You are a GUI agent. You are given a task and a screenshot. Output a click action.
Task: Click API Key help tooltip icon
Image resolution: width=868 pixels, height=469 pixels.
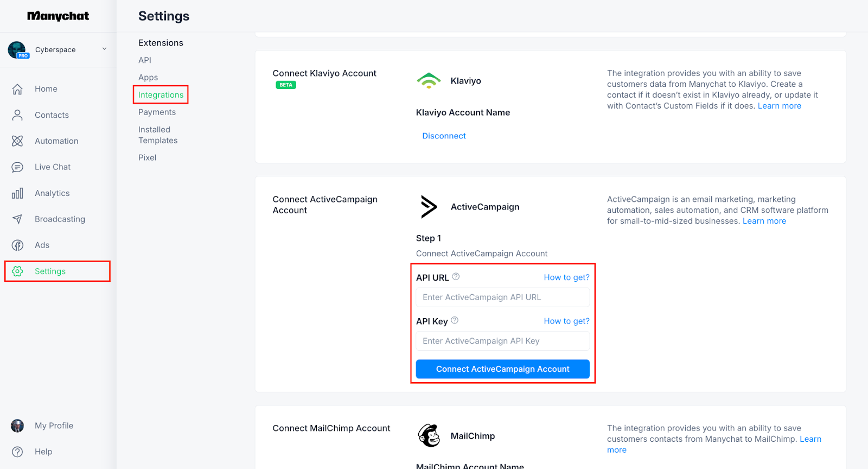pos(455,320)
